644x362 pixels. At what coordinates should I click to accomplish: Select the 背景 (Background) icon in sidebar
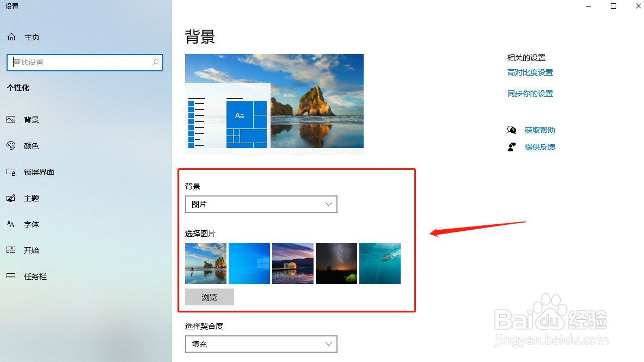click(11, 119)
